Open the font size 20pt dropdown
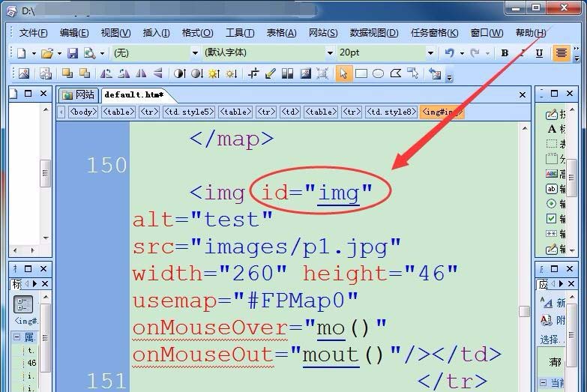The height and width of the screenshot is (392, 587). point(430,53)
